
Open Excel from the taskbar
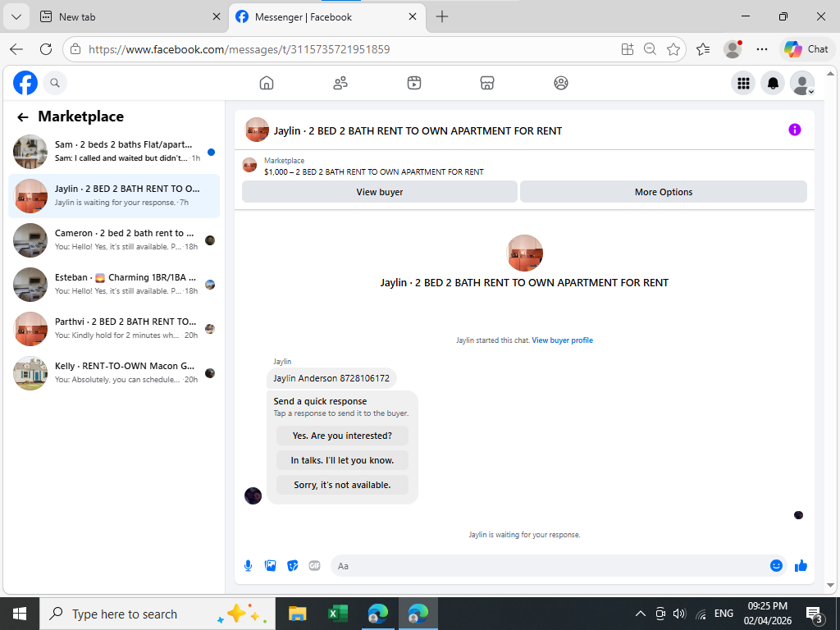pyautogui.click(x=337, y=614)
